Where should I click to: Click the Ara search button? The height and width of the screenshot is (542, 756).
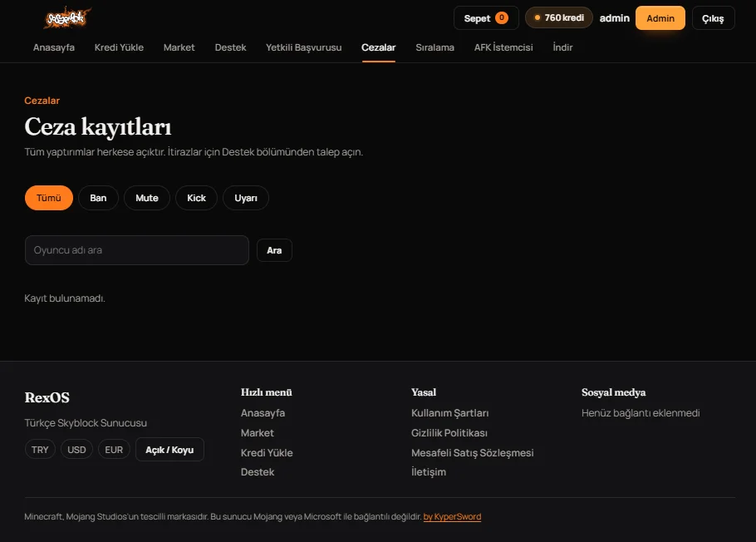click(274, 250)
